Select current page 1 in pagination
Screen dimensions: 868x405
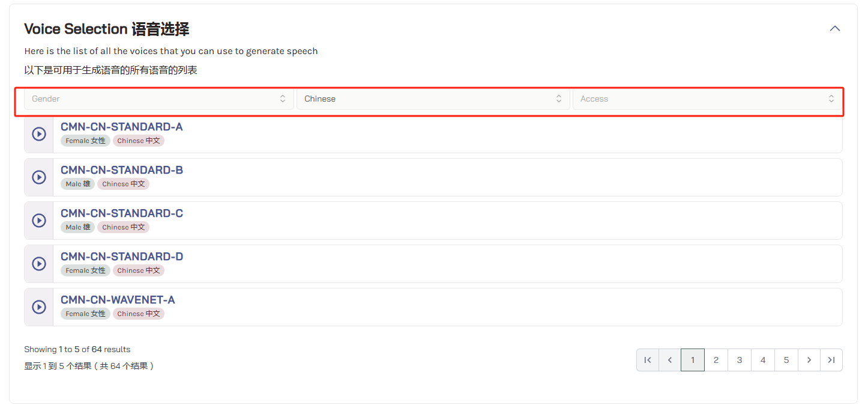point(693,360)
